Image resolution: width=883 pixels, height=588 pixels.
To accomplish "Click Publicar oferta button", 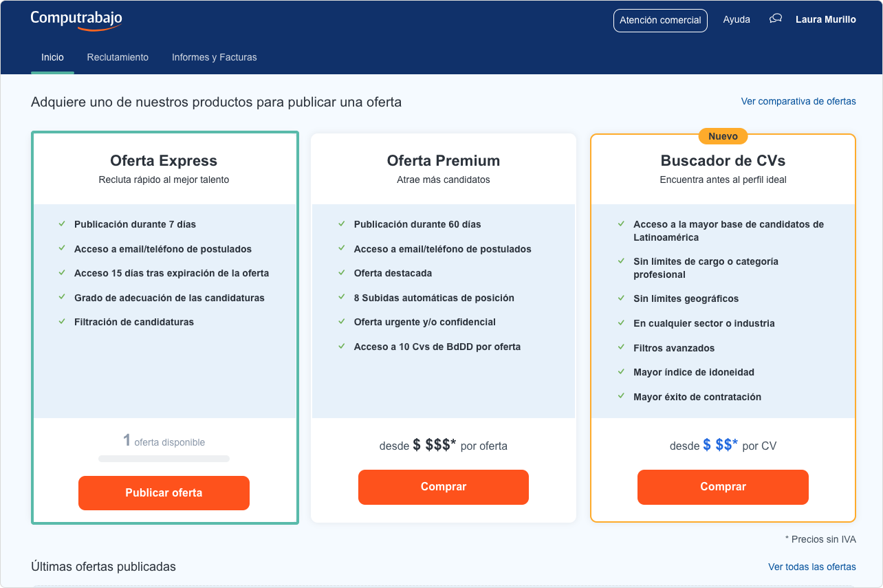I will [x=164, y=492].
